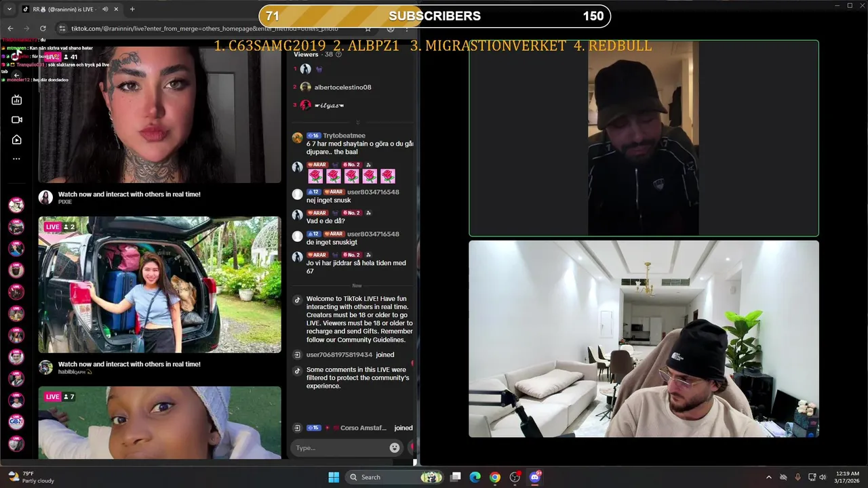Open the Windows Start menu

pos(334,477)
